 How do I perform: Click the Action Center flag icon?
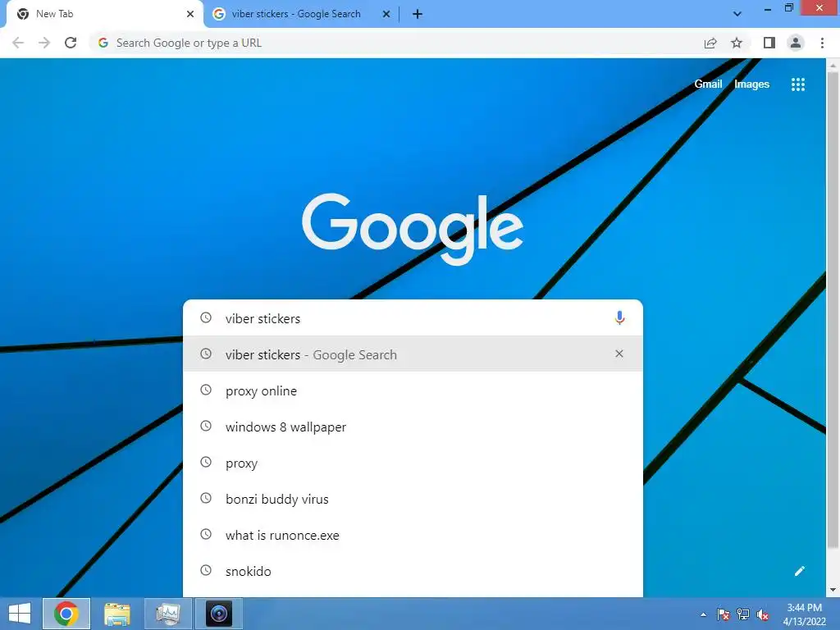click(724, 614)
